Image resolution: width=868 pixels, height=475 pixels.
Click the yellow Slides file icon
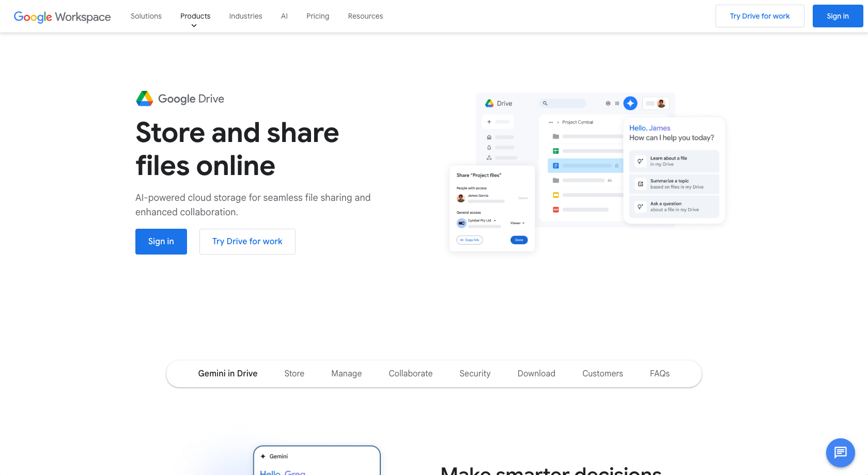(x=556, y=195)
